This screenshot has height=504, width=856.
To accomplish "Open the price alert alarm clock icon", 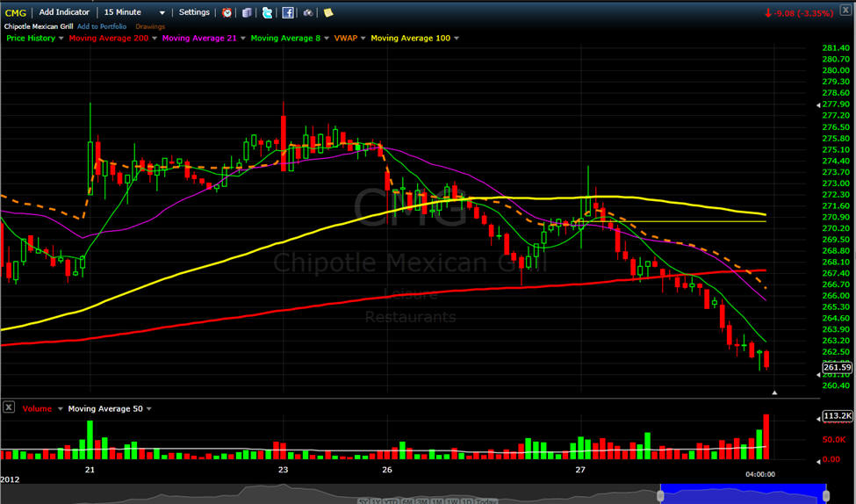I will (227, 12).
